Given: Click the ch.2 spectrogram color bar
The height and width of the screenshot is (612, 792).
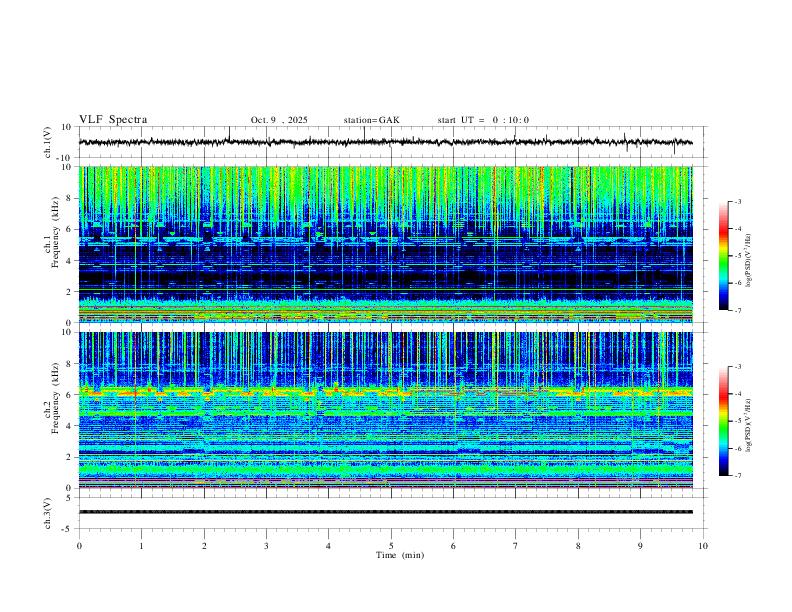Looking at the screenshot, I should coord(723,421).
